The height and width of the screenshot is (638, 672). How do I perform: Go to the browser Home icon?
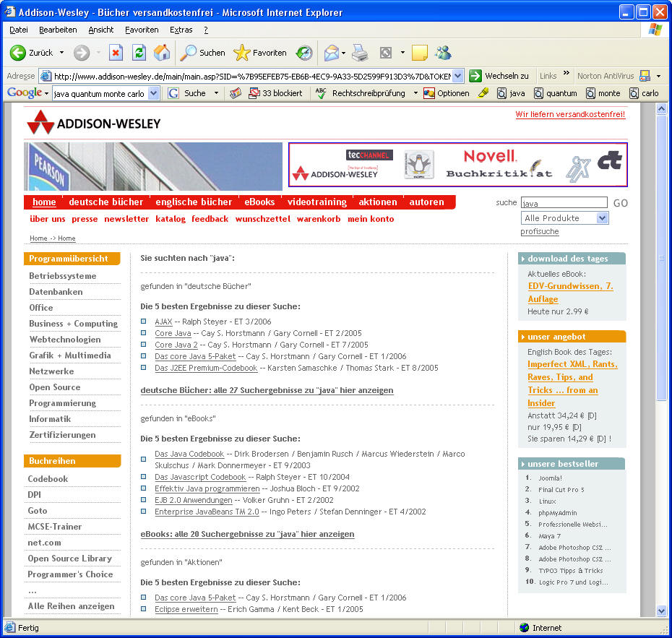point(162,53)
